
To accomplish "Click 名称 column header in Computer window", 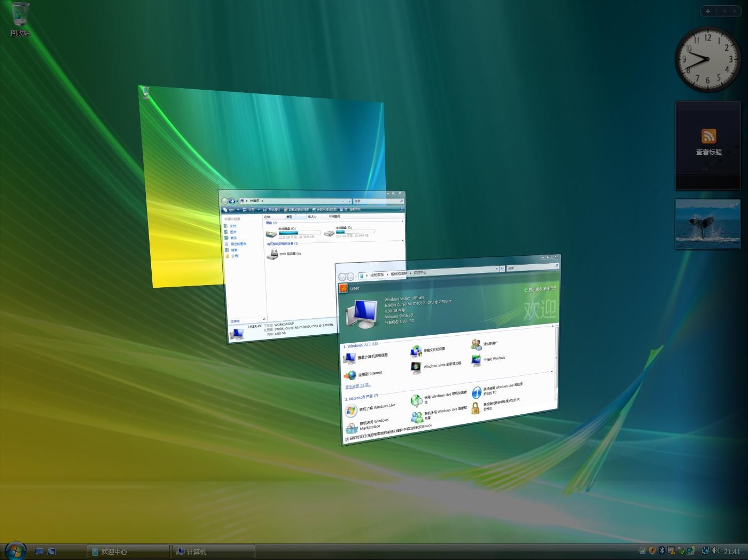I will tap(273, 217).
